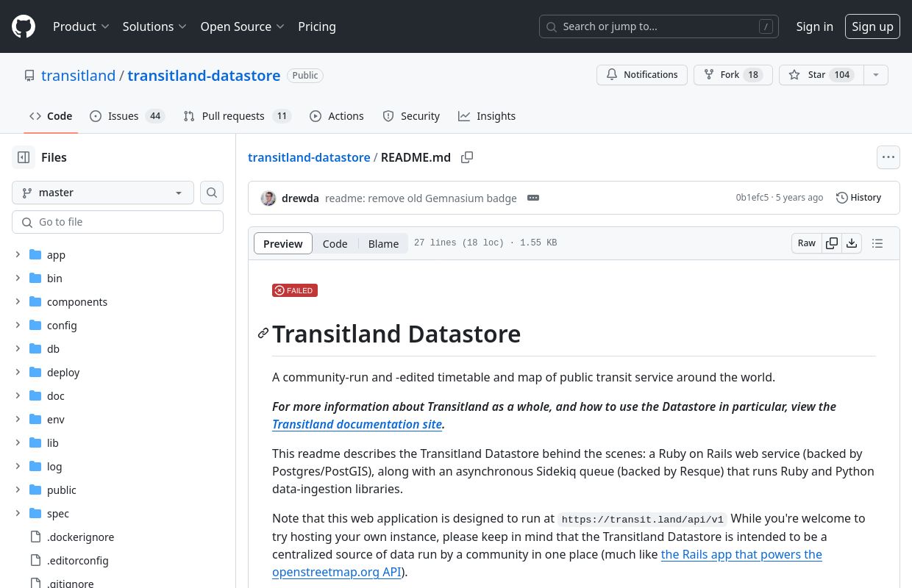This screenshot has height=588, width=912.
Task: Click the Sign up button
Action: (x=872, y=26)
